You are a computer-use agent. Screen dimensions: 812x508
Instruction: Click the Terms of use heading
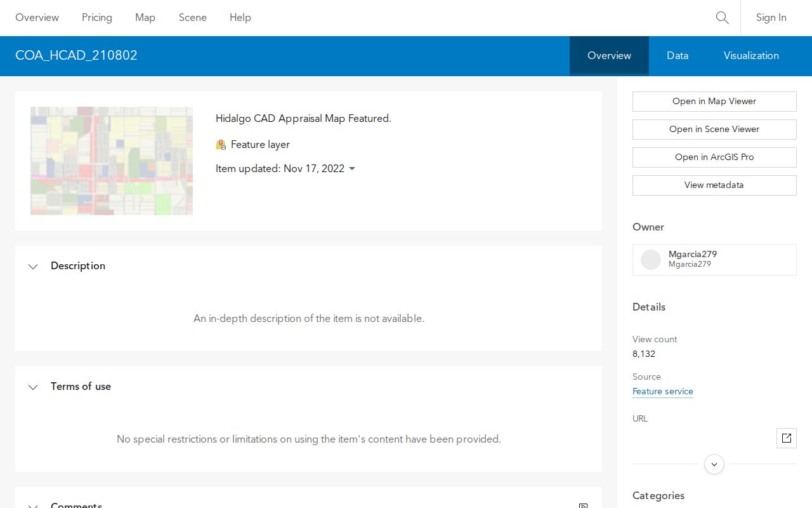click(x=81, y=387)
